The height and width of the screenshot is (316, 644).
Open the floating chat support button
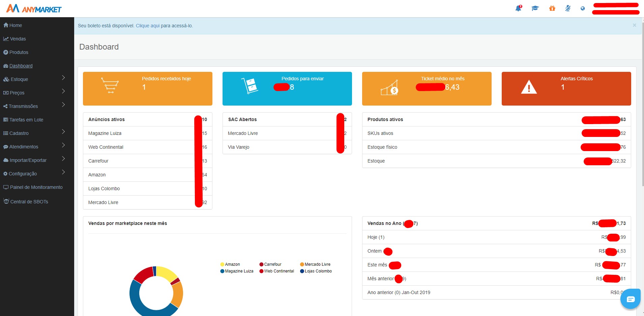tap(631, 299)
